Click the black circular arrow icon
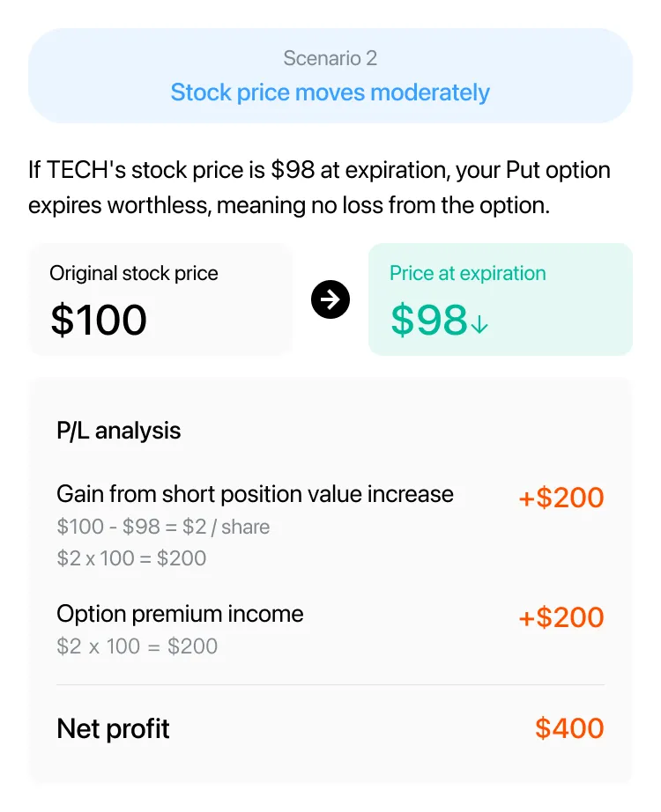This screenshot has height=812, width=661. click(x=330, y=299)
